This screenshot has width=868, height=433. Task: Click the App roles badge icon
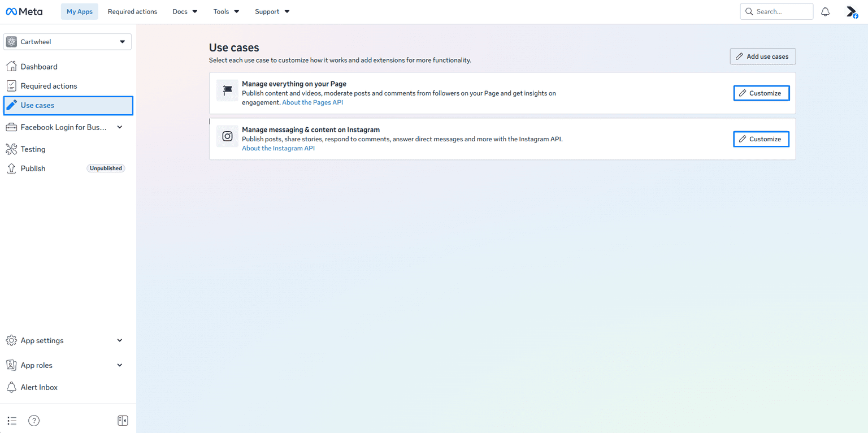pyautogui.click(x=11, y=365)
